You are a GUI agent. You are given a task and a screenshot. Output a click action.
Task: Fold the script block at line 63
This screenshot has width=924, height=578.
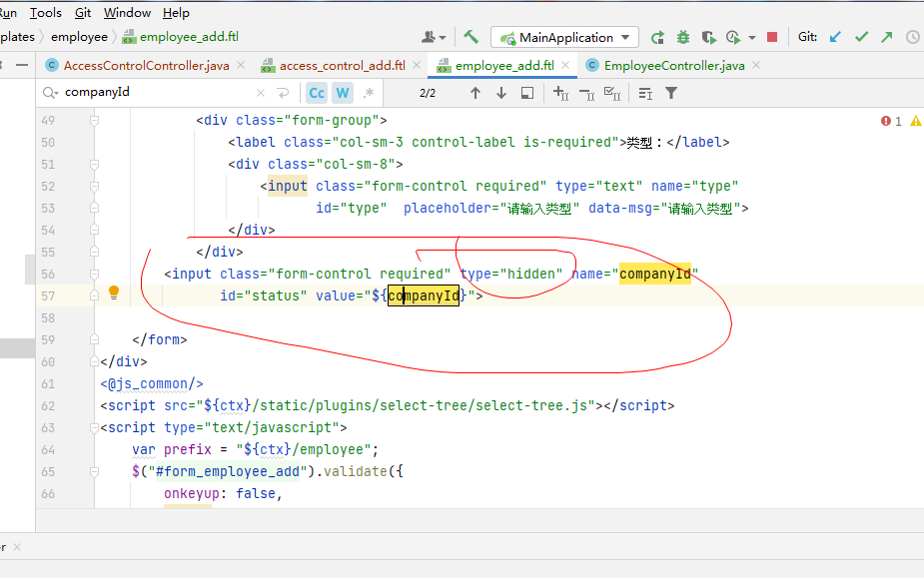[94, 427]
